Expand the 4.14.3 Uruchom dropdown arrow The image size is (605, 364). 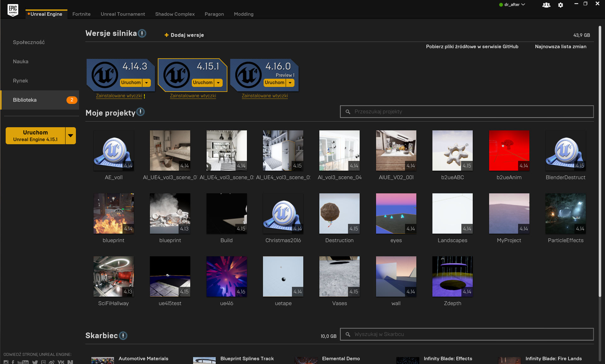pos(146,83)
